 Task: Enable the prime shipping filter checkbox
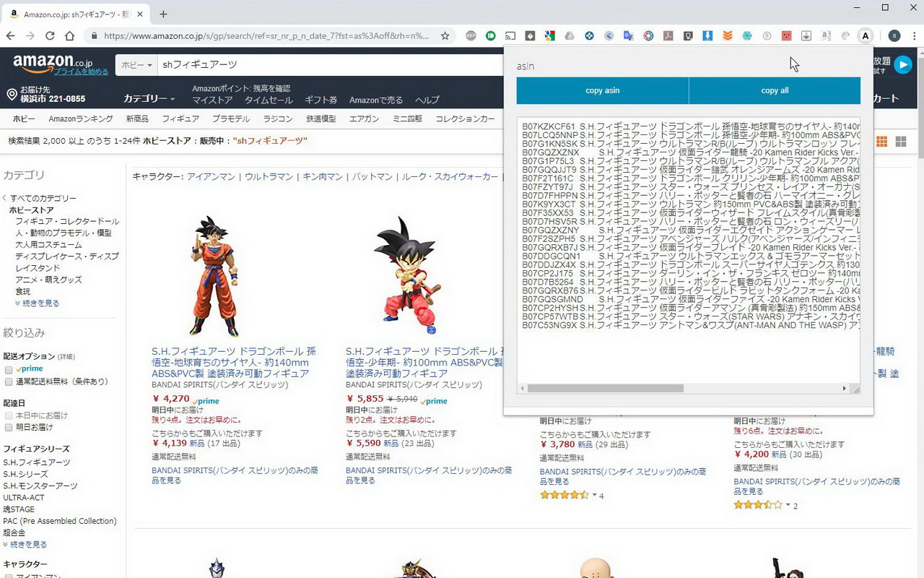tap(8, 368)
